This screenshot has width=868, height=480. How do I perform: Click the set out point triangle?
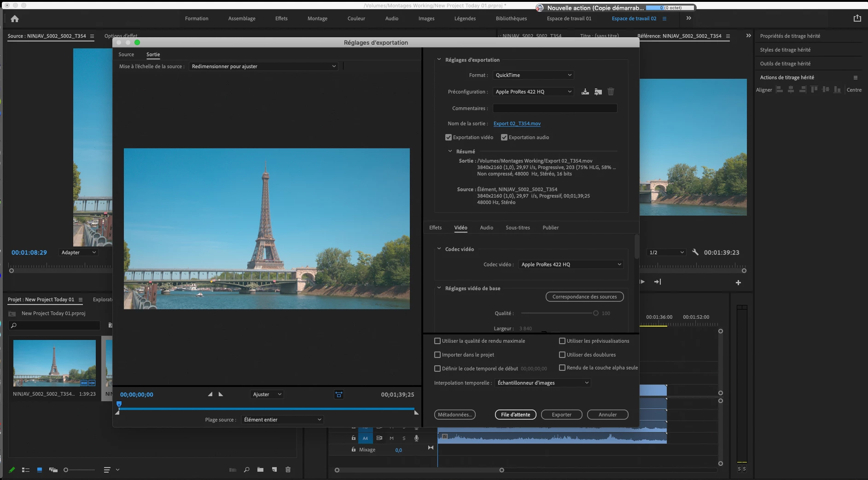pyautogui.click(x=221, y=394)
